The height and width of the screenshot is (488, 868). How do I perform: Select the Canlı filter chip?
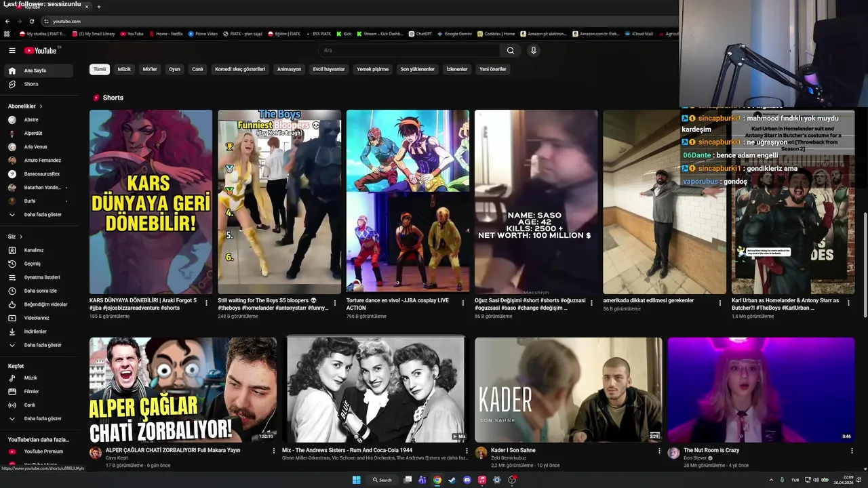(x=197, y=69)
